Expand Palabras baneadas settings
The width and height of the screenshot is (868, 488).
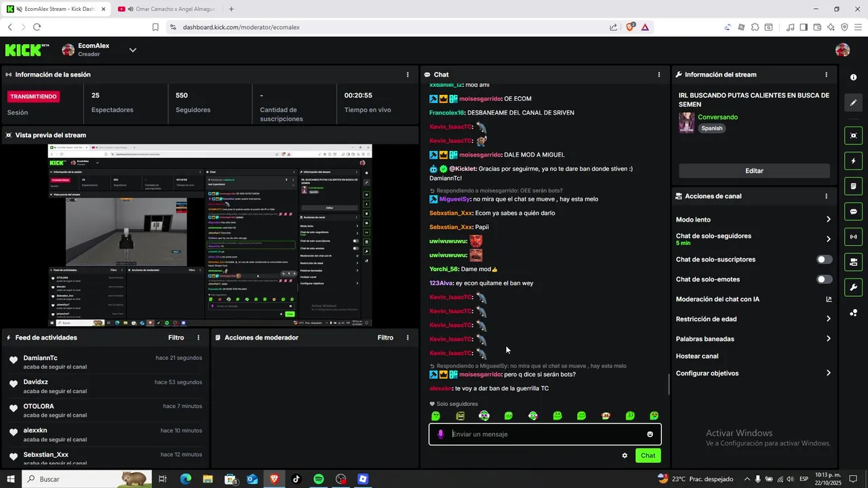click(x=828, y=339)
